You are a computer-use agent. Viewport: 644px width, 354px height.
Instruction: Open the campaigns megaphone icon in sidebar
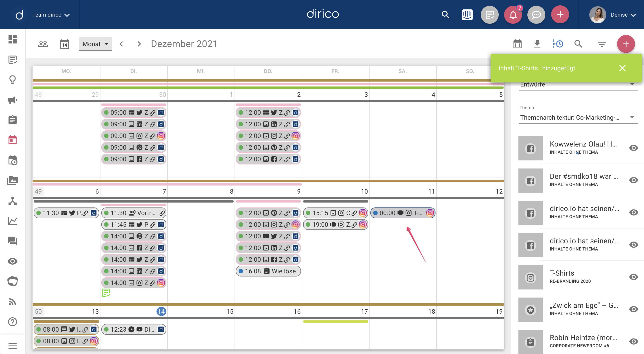[x=13, y=100]
